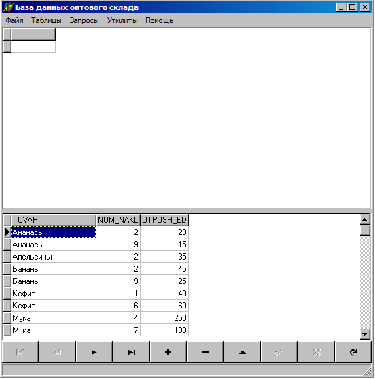Click blank column header in upper grid

click(33, 34)
